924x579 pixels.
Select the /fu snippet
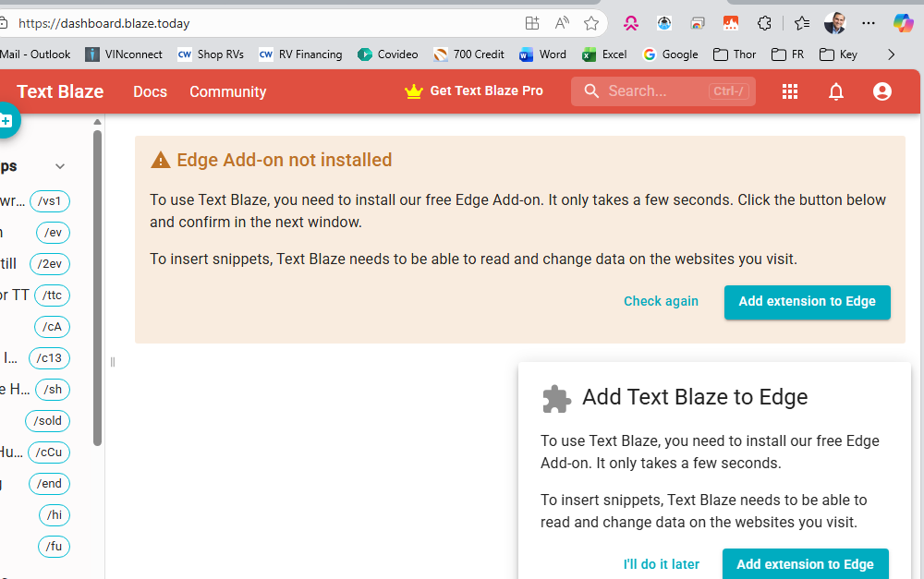pos(54,547)
